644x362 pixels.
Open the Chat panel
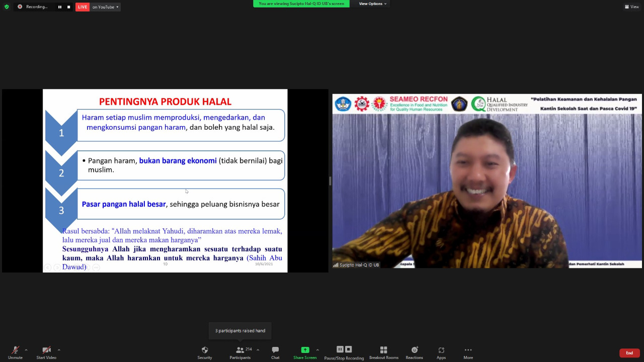pos(275,352)
